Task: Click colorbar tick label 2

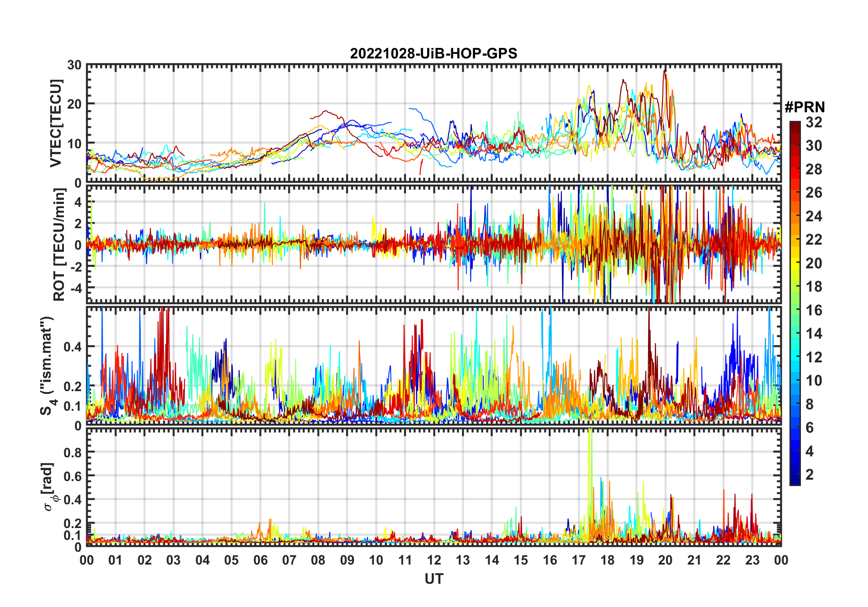Action: (x=810, y=475)
